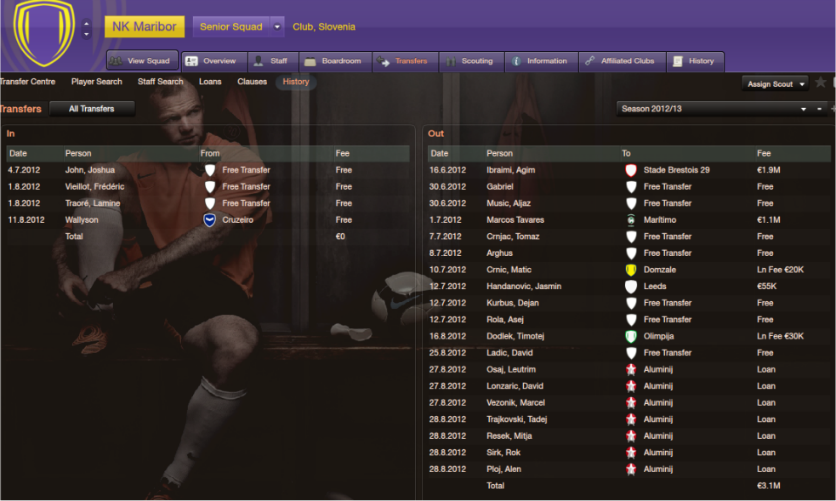
Task: Open player Handanovic, Jasmin's profile link
Action: click(x=524, y=286)
